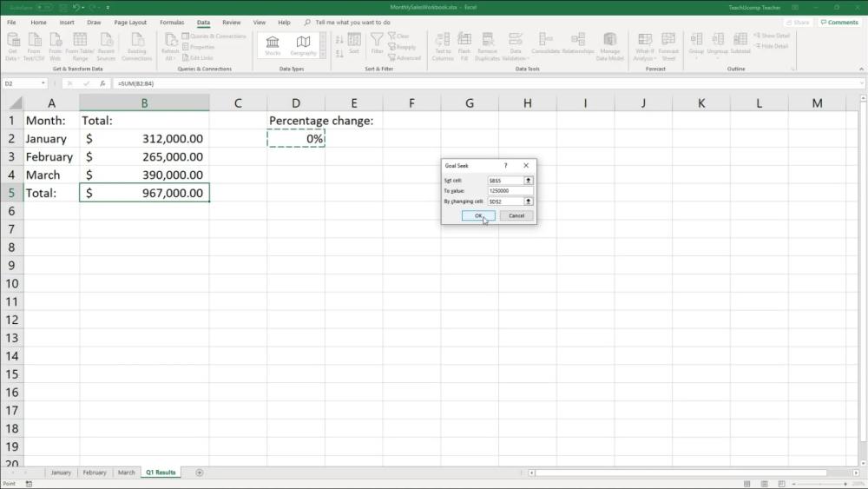This screenshot has height=489, width=868.
Task: Click the Share button
Action: pos(797,23)
